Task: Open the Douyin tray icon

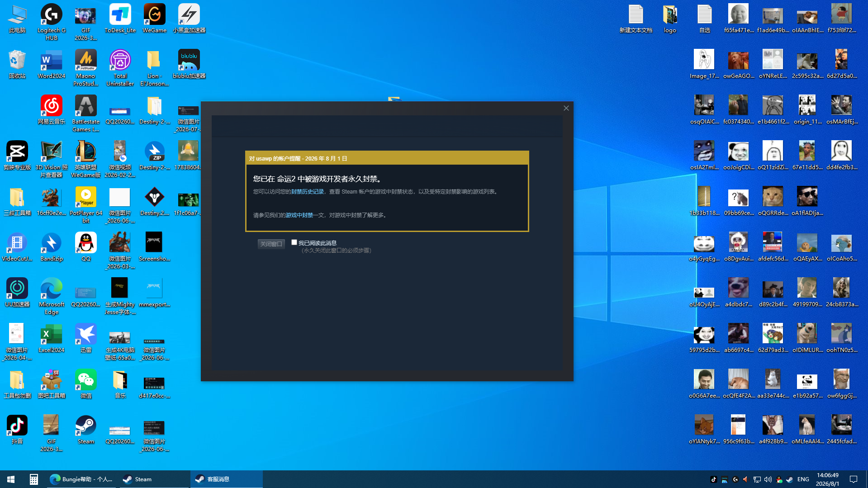Action: click(x=713, y=479)
